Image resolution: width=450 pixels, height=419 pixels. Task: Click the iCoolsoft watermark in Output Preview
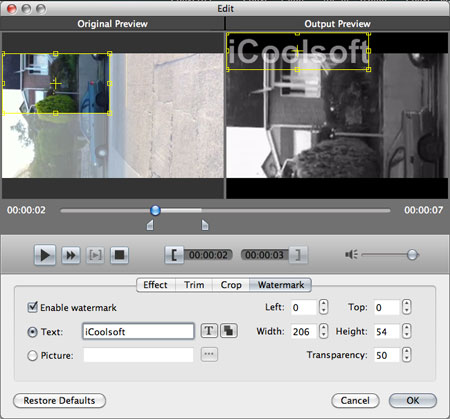298,51
